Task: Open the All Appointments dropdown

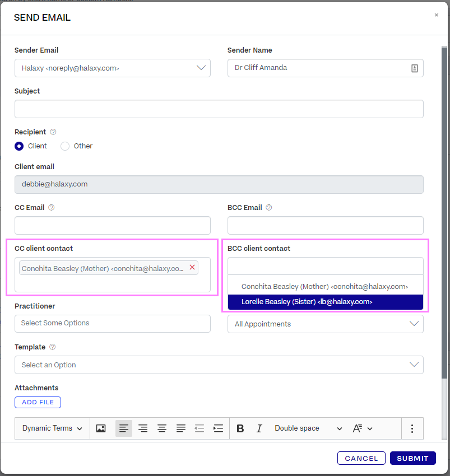Action: point(326,324)
